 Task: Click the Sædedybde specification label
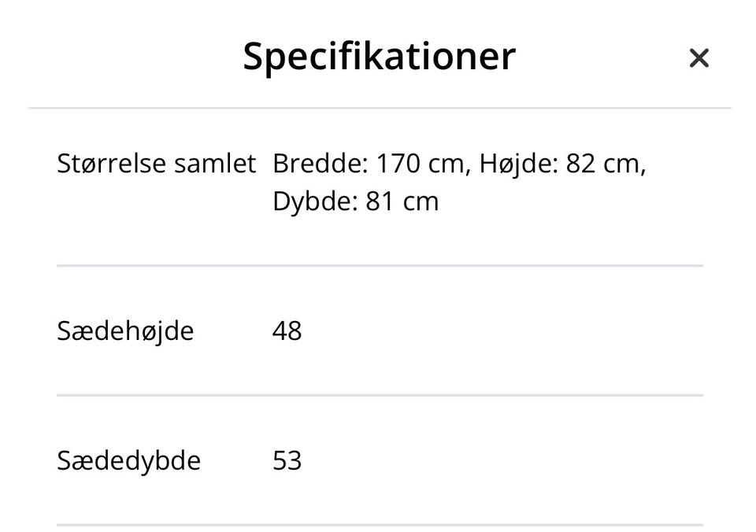128,460
